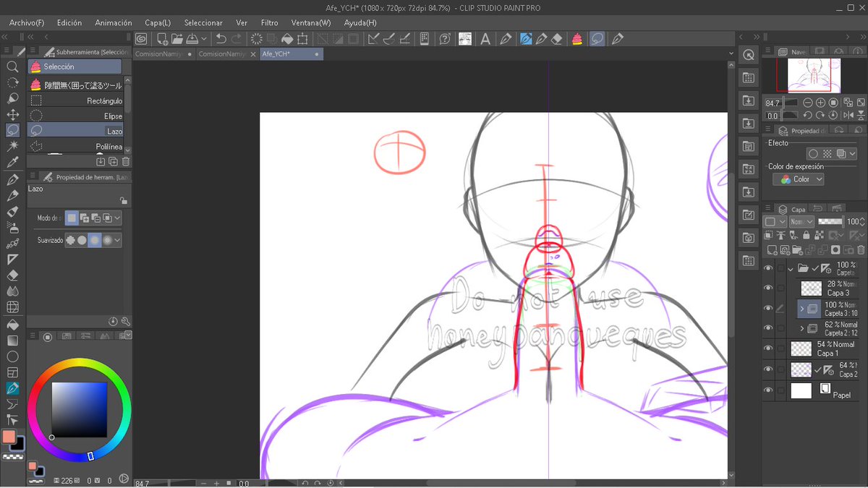Select the Eraser tool in left toolbox
868x488 pixels.
(12, 275)
